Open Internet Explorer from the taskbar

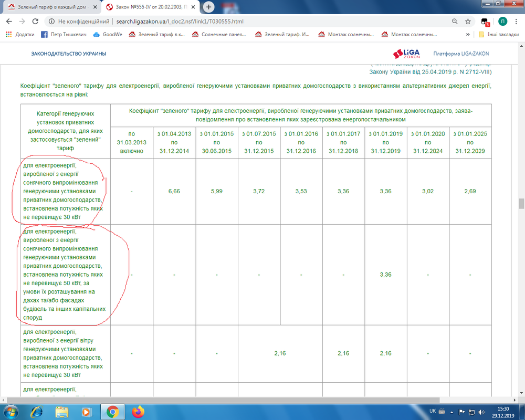(38, 412)
